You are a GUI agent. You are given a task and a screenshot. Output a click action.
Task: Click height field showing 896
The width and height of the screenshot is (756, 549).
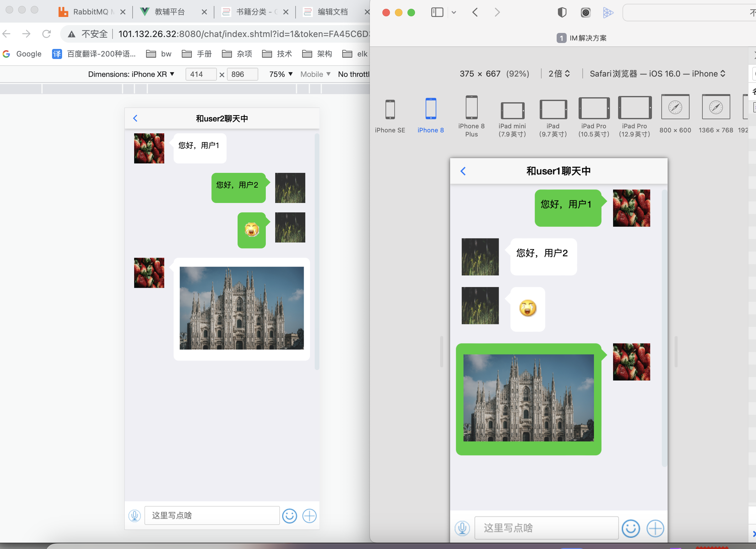[242, 74]
